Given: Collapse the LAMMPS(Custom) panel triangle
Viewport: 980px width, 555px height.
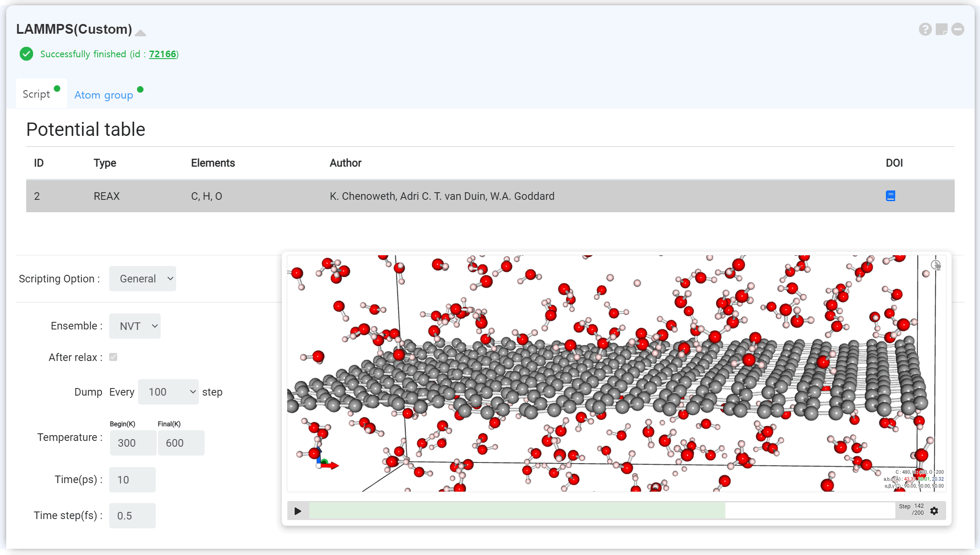Looking at the screenshot, I should (x=140, y=32).
